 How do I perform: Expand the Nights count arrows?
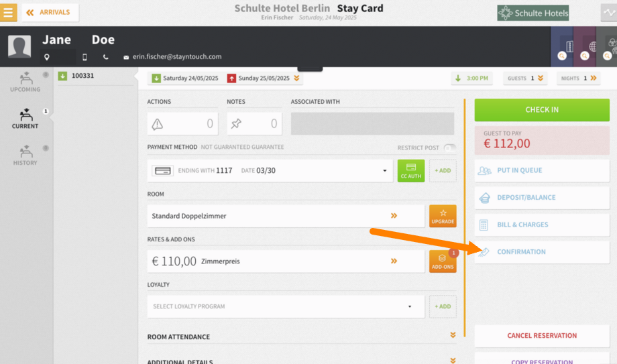coord(594,78)
